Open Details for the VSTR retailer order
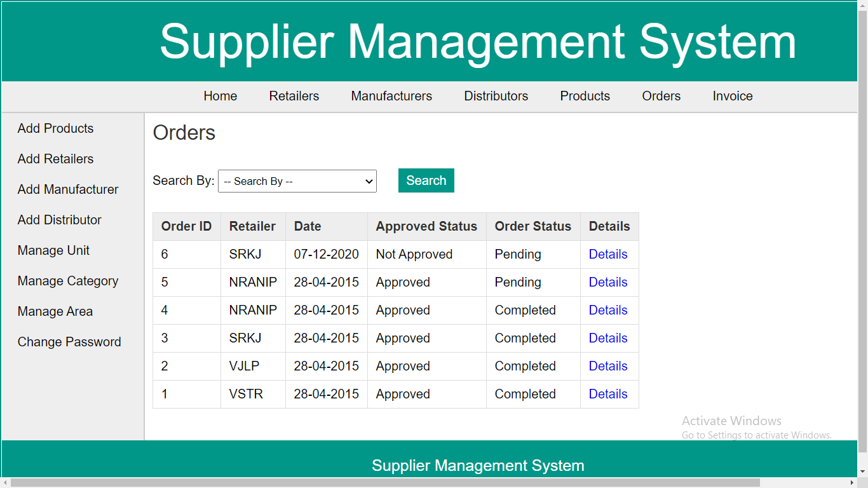 (x=607, y=394)
